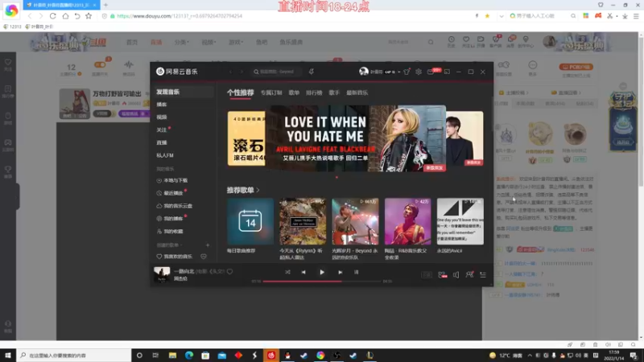Screen dimensions: 644x362
Task: Search music in the NetEase search box
Action: (277, 72)
